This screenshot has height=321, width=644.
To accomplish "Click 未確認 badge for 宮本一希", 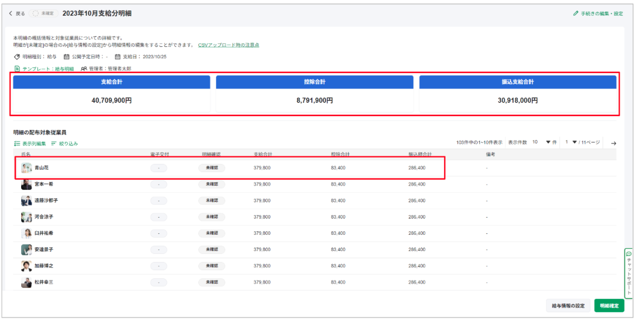I will click(211, 184).
